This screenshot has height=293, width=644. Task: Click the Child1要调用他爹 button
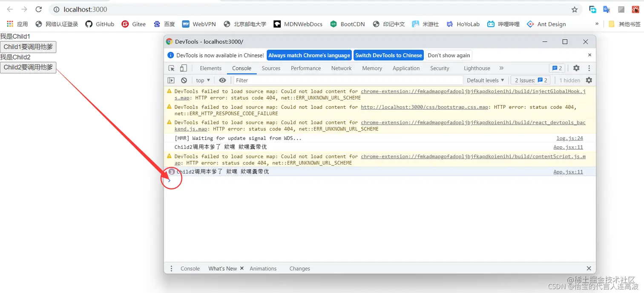[x=28, y=47]
